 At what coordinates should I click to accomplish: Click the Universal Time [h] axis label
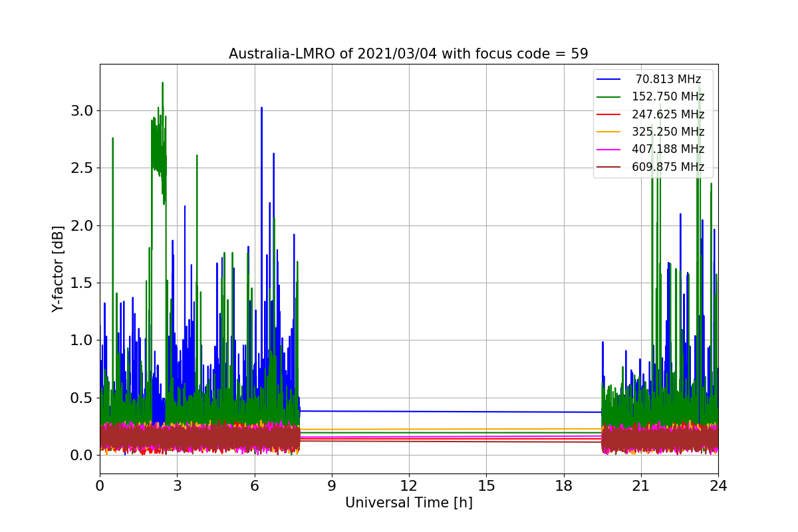pos(408,503)
